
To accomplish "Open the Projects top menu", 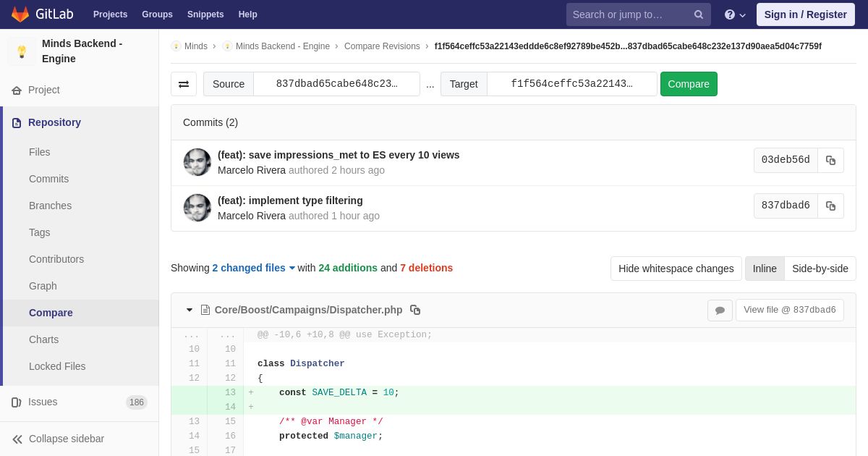I will [x=110, y=14].
